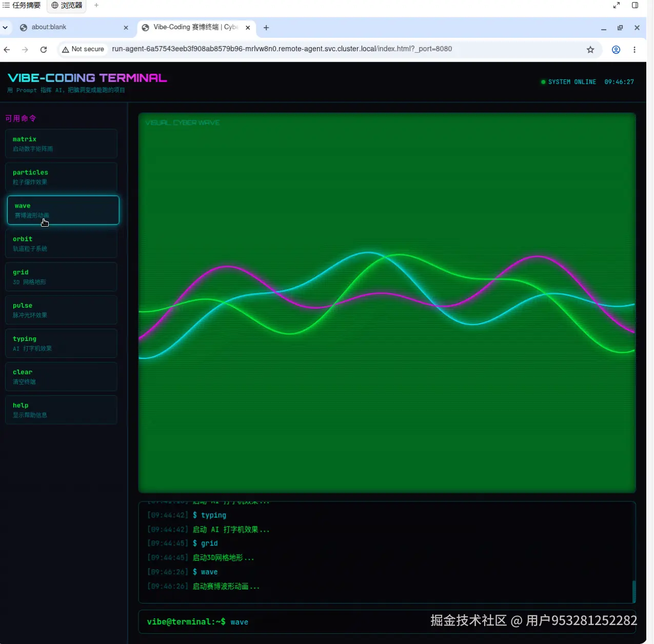Expand view with fullscreen arrows icon
Screen dimensions: 654x644
point(617,5)
